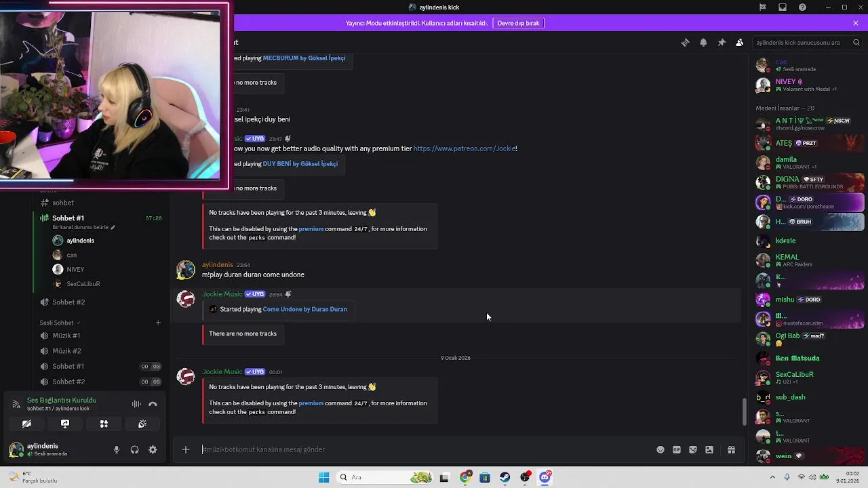This screenshot has width=868, height=488.
Task: Open the Help question mark icon
Action: pyautogui.click(x=803, y=7)
